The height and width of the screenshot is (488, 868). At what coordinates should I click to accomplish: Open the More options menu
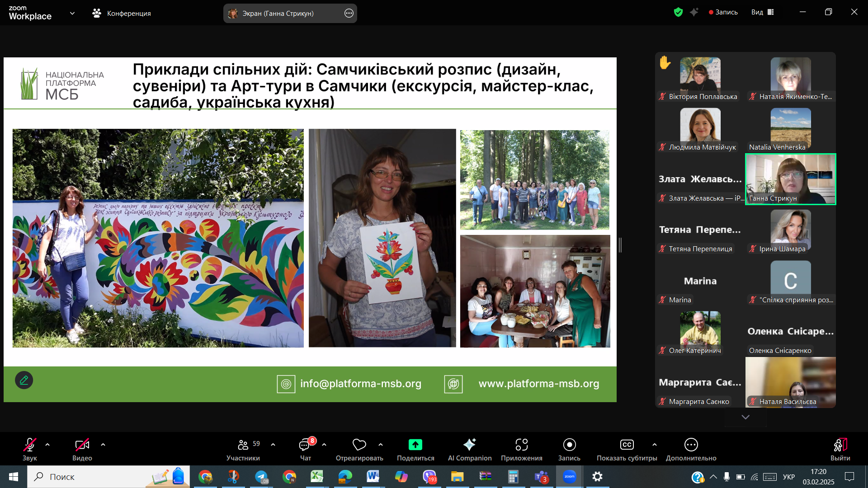click(x=691, y=445)
